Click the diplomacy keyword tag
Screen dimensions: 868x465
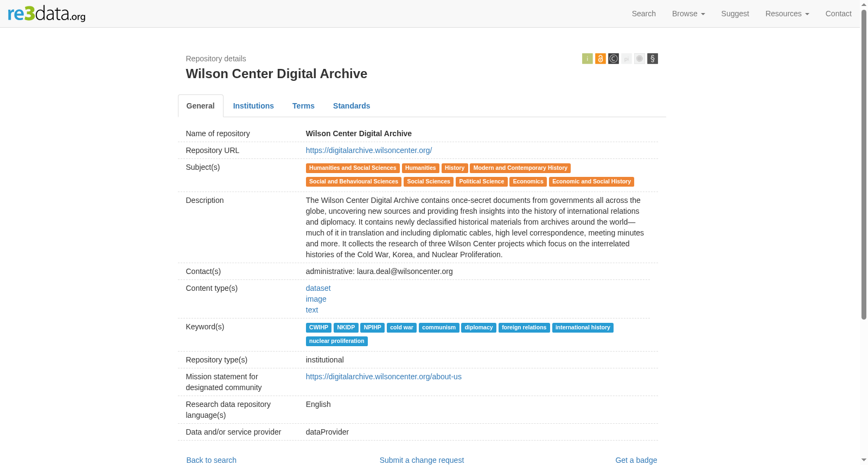click(478, 328)
